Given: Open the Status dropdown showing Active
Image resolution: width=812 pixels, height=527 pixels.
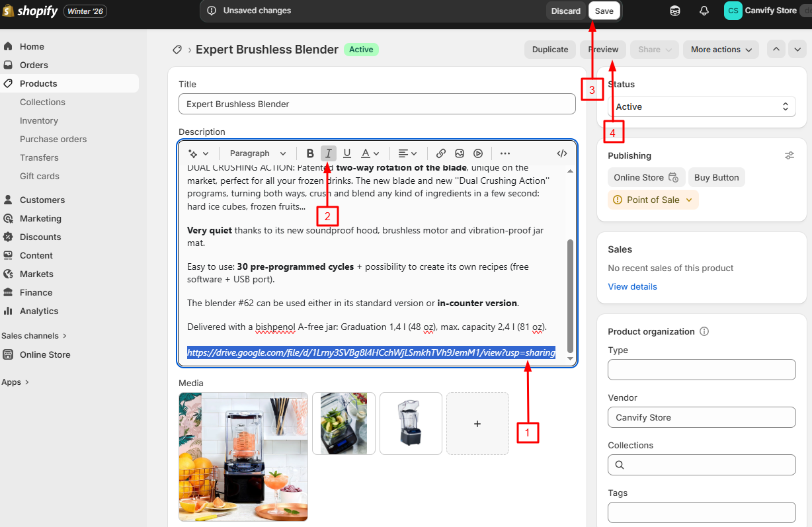Looking at the screenshot, I should [701, 106].
